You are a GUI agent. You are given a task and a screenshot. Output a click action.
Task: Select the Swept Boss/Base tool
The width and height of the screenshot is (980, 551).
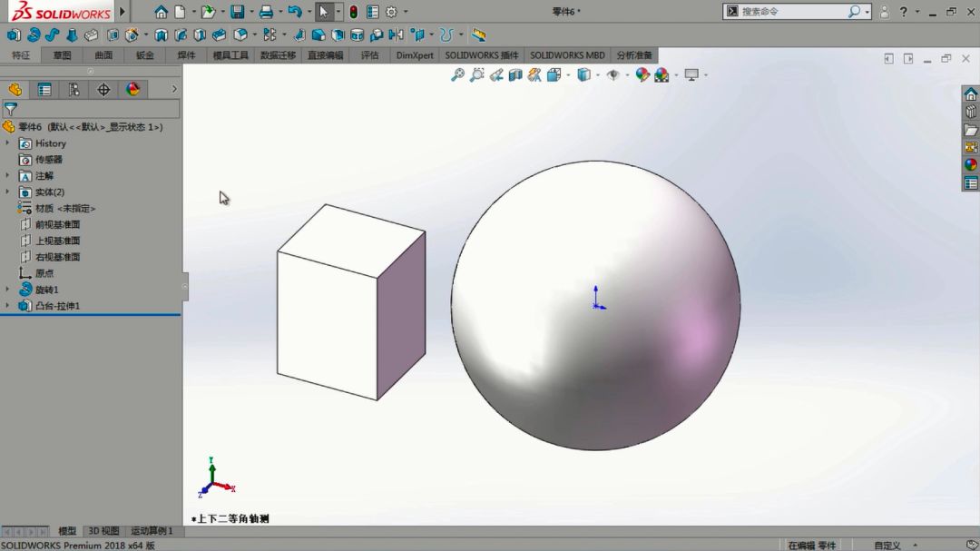pos(53,35)
